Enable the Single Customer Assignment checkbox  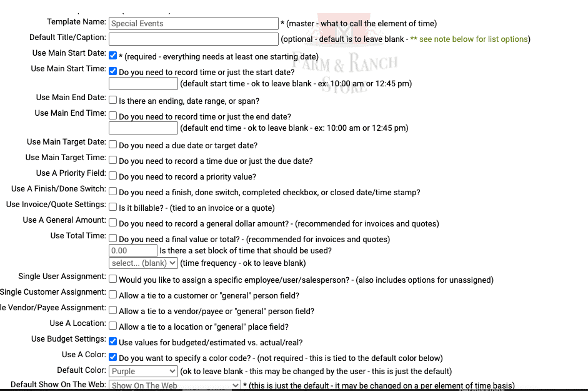coord(113,295)
